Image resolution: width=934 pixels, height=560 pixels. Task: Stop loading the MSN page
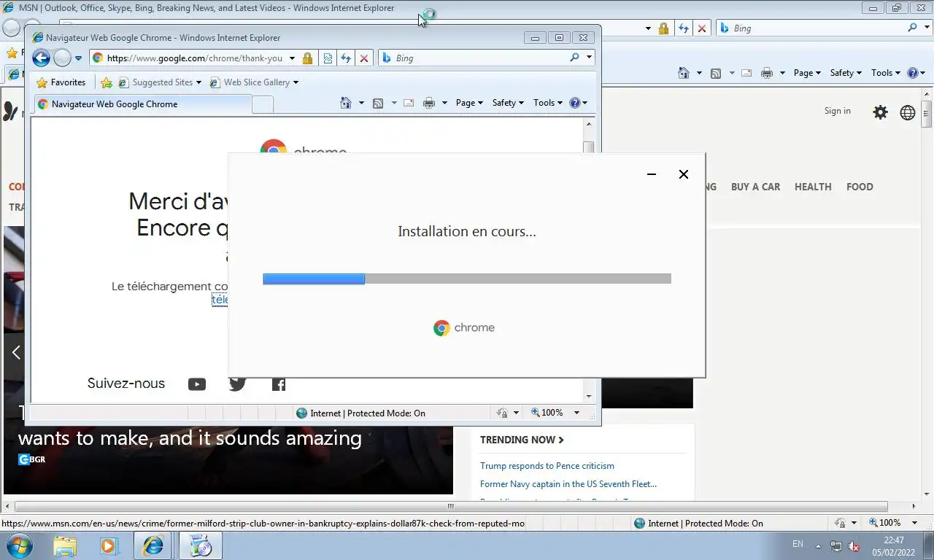(x=702, y=28)
